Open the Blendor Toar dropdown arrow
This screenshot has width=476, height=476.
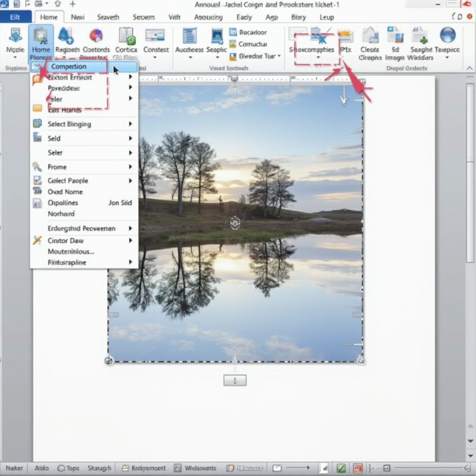coord(279,56)
